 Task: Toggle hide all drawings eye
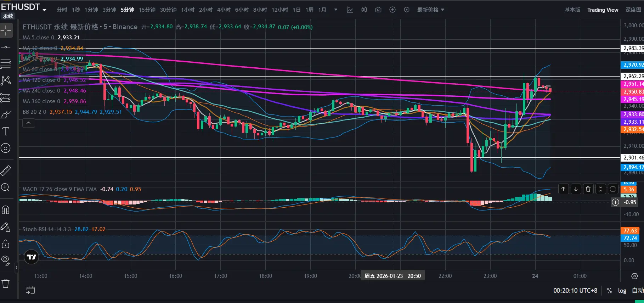click(6, 260)
